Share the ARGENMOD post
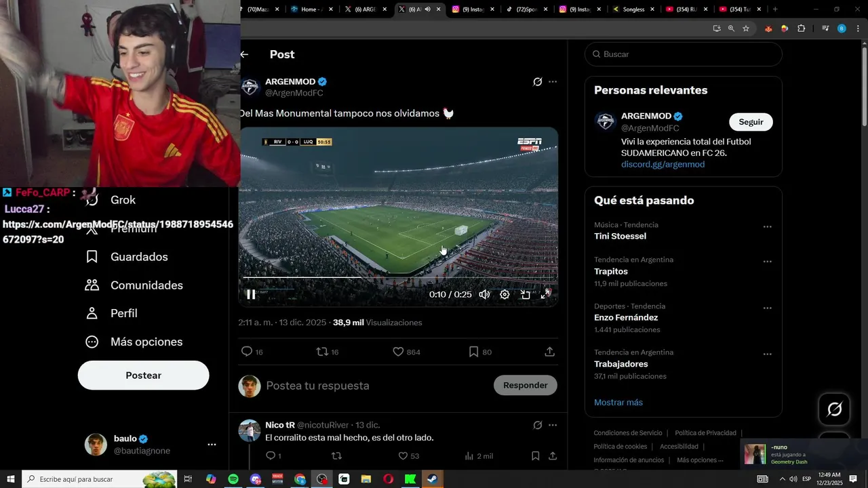 tap(550, 352)
